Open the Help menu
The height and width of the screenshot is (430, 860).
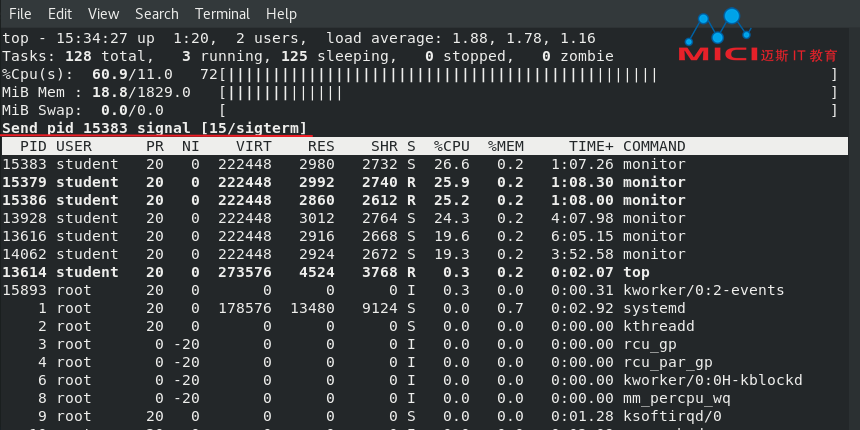tap(281, 14)
